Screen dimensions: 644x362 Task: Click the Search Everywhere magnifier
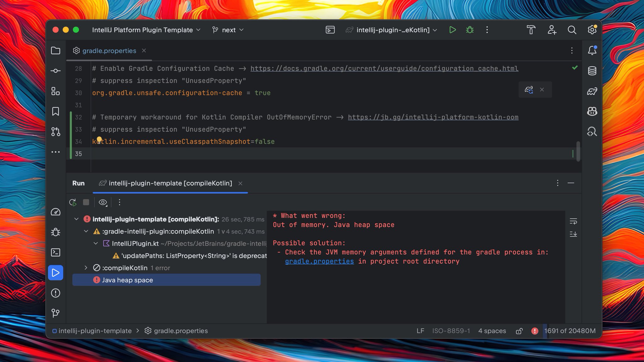(572, 30)
